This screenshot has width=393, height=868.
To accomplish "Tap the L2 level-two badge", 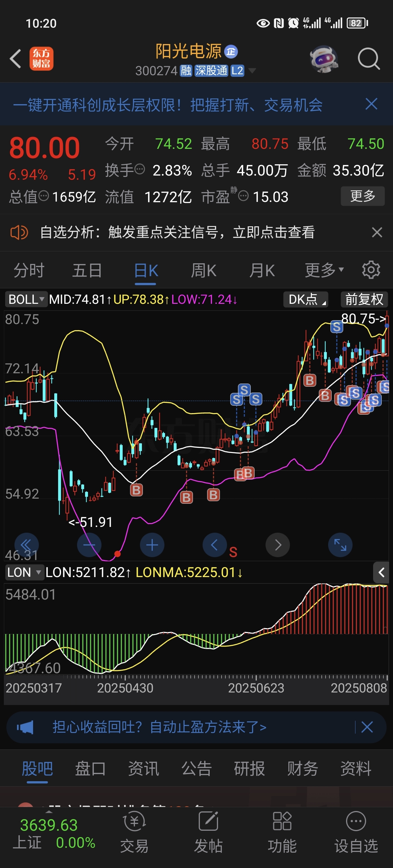I will point(237,70).
